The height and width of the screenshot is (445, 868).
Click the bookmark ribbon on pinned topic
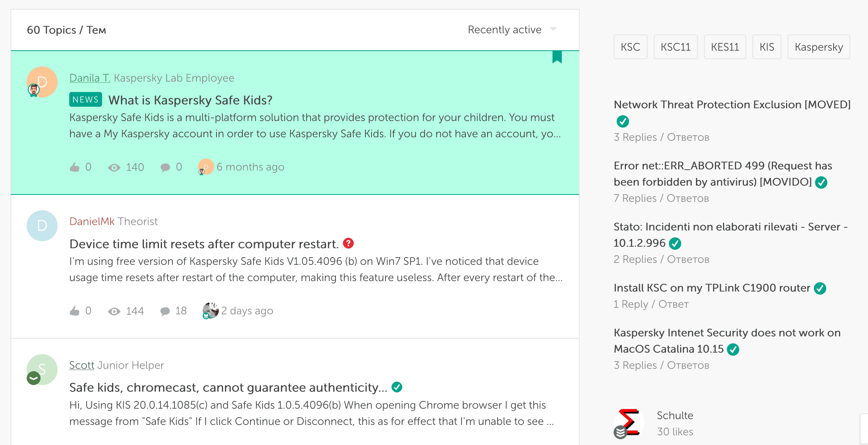pyautogui.click(x=557, y=57)
